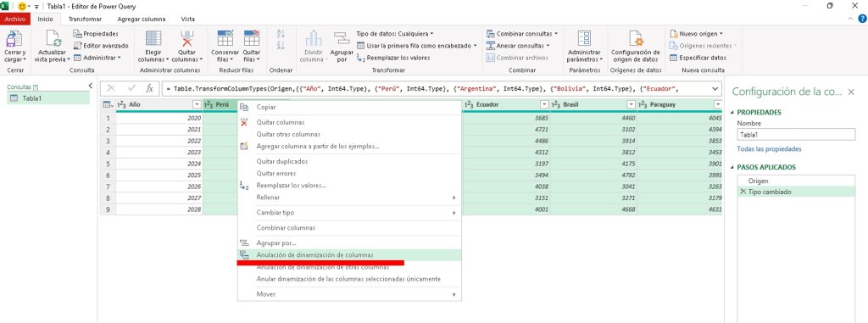Viewport: 868px width, 323px height.
Task: Click Usar la primera fila como encabezado
Action: pos(416,46)
